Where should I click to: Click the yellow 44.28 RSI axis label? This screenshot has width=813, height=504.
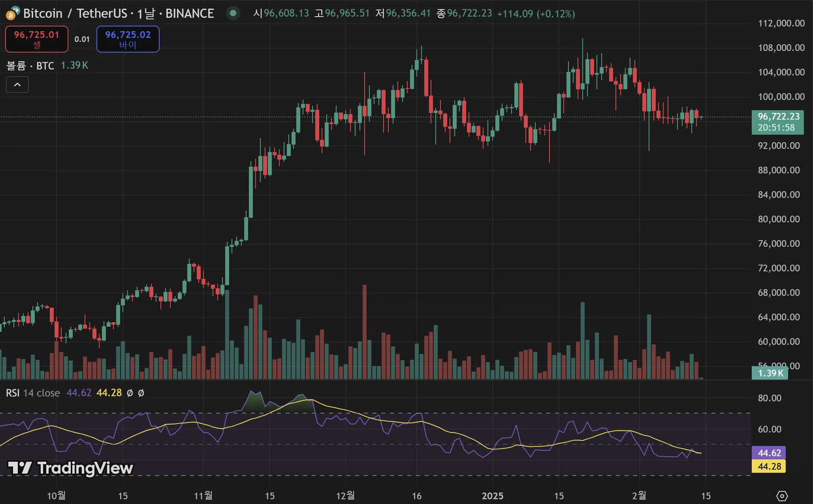769,466
